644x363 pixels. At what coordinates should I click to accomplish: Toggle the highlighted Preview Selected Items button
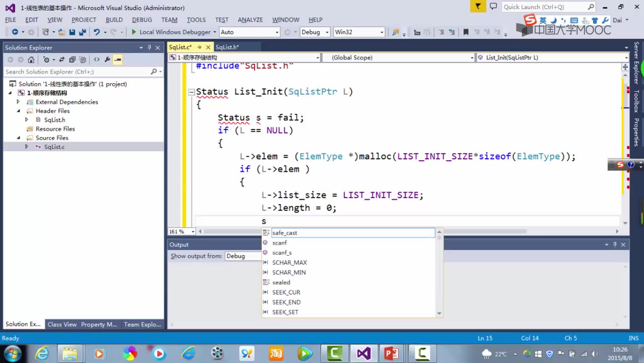pos(117,60)
